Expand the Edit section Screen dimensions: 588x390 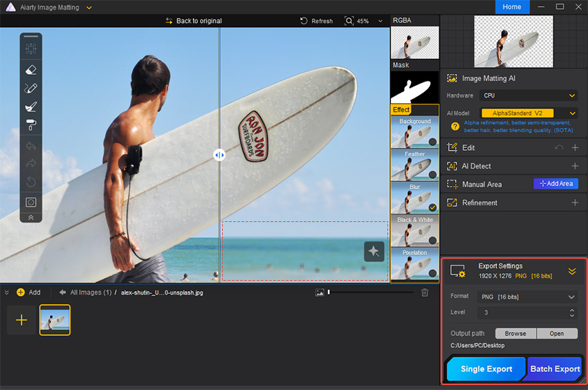574,148
